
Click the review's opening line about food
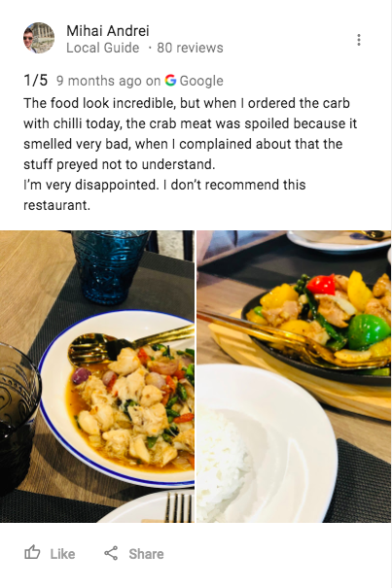[x=187, y=103]
